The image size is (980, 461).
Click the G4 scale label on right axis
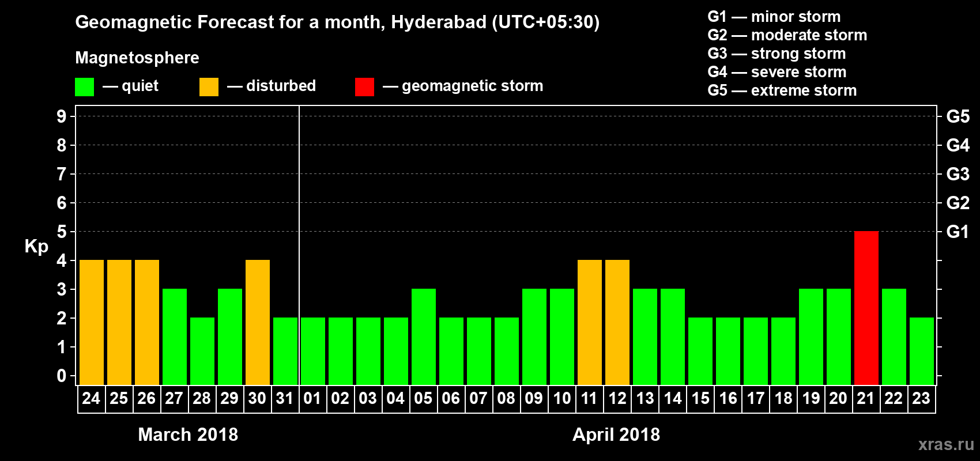click(958, 145)
